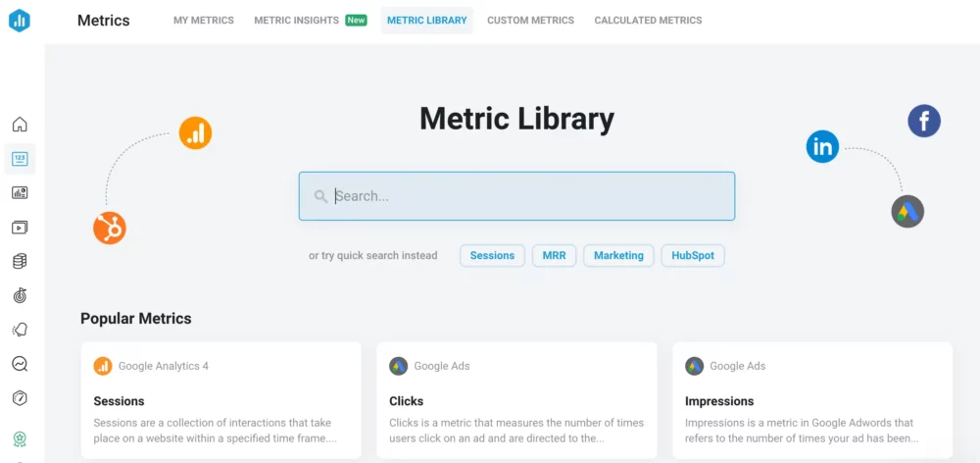
Task: Open the performance gauge sidebar icon
Action: click(20, 398)
